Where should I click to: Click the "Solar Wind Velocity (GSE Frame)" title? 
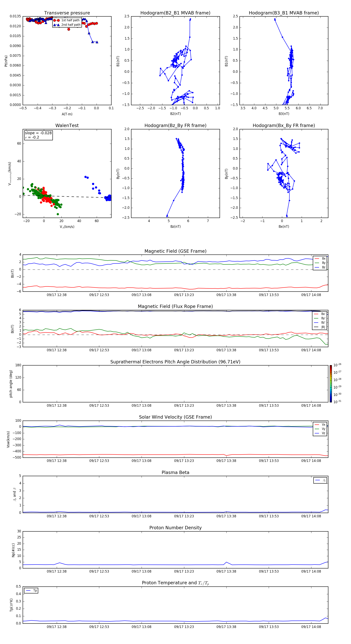(x=175, y=417)
